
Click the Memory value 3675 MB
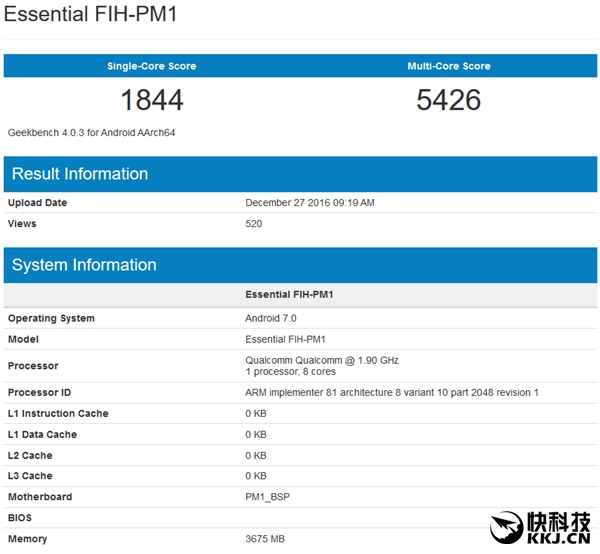pyautogui.click(x=265, y=539)
